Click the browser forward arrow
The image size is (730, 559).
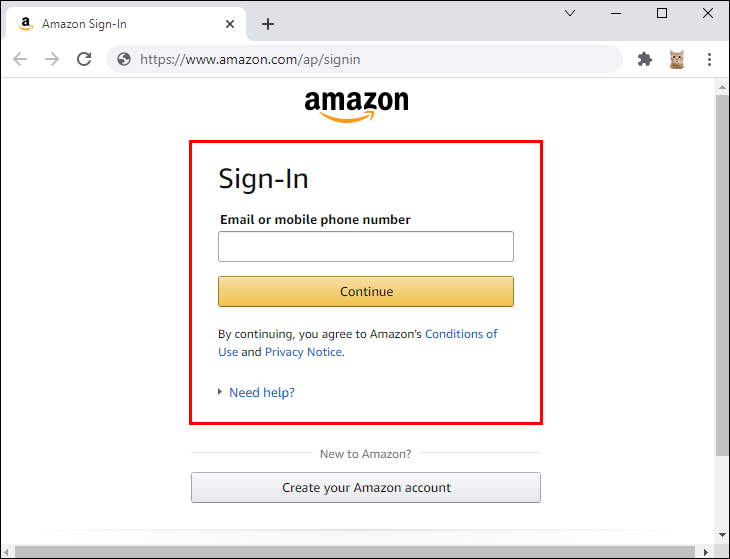[x=52, y=59]
